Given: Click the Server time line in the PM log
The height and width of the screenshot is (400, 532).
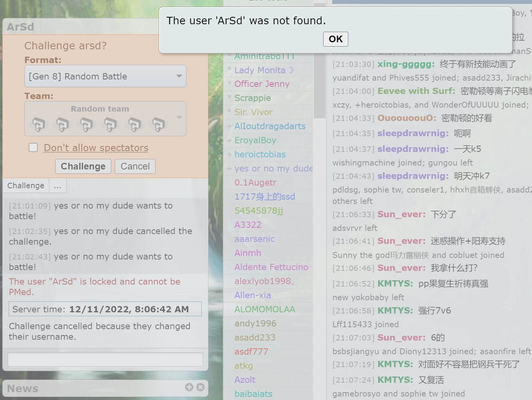Looking at the screenshot, I should click(x=105, y=309).
